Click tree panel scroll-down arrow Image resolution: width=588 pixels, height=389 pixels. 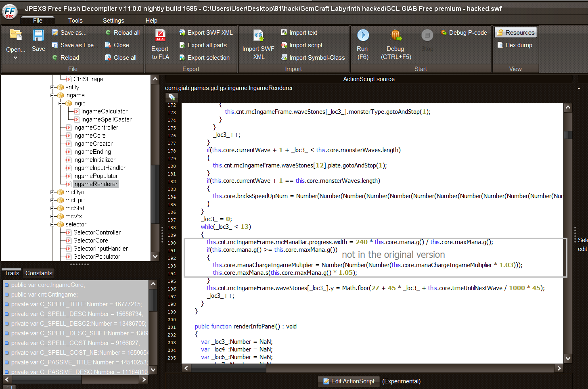click(155, 256)
